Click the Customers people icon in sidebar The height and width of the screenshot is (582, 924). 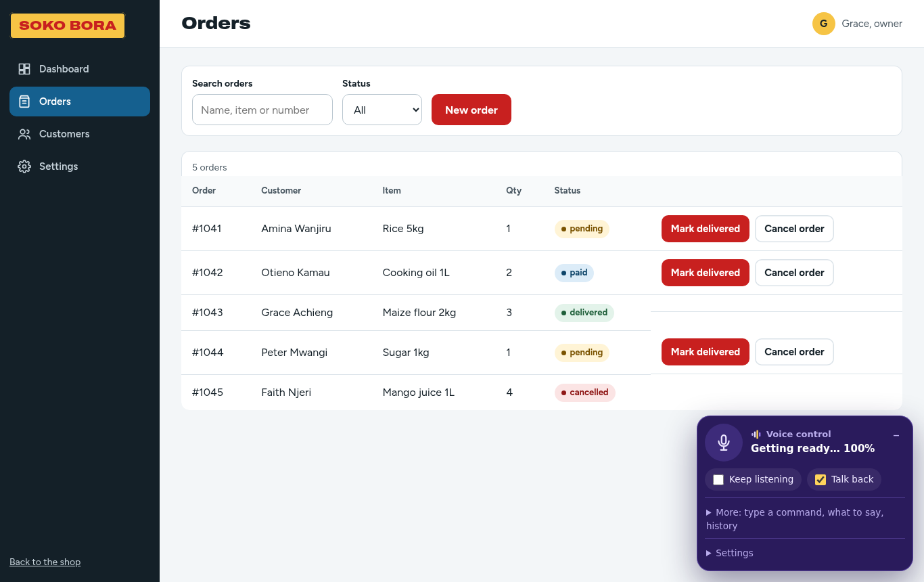point(24,134)
